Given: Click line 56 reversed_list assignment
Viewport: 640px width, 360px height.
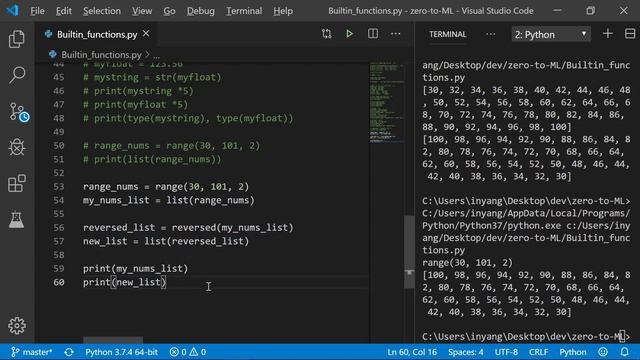Looking at the screenshot, I should pos(188,227).
